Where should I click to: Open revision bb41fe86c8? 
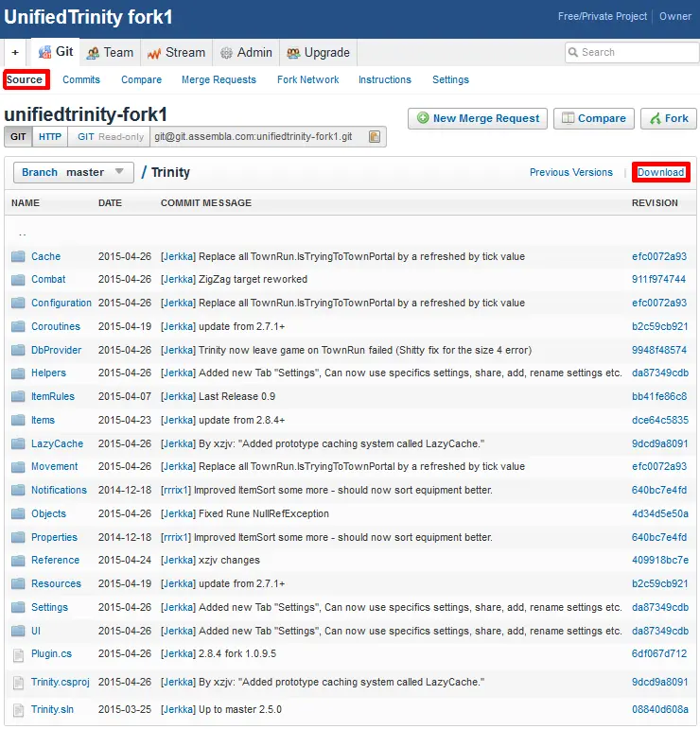659,396
